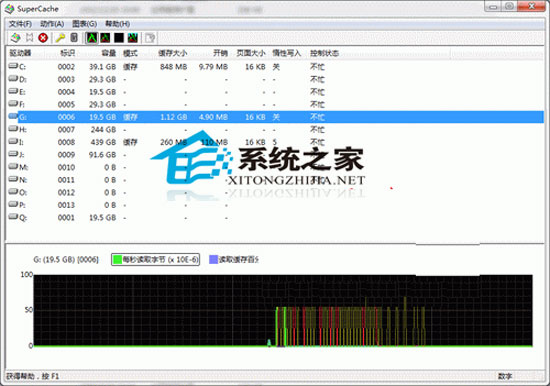Select the plain black graph toolbar button
This screenshot has width=550, height=386.
click(119, 38)
